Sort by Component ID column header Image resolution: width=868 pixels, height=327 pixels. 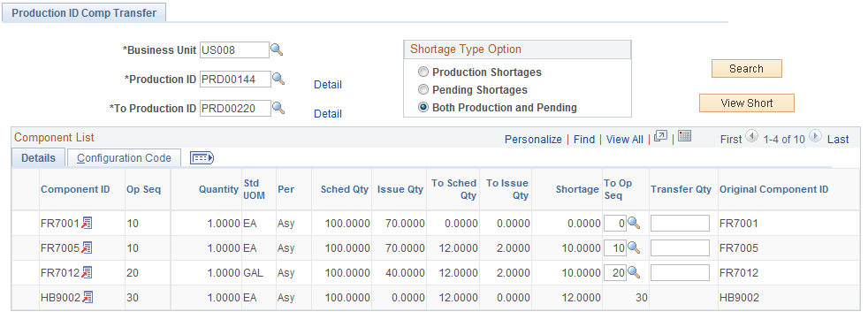coord(75,189)
